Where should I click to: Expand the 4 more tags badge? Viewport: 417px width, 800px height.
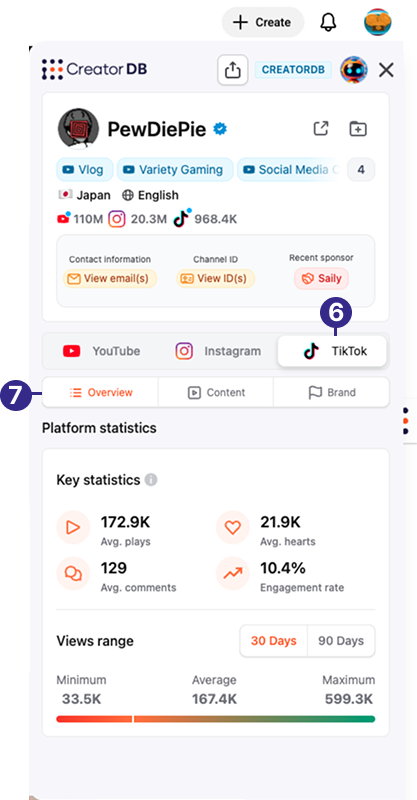pos(361,170)
